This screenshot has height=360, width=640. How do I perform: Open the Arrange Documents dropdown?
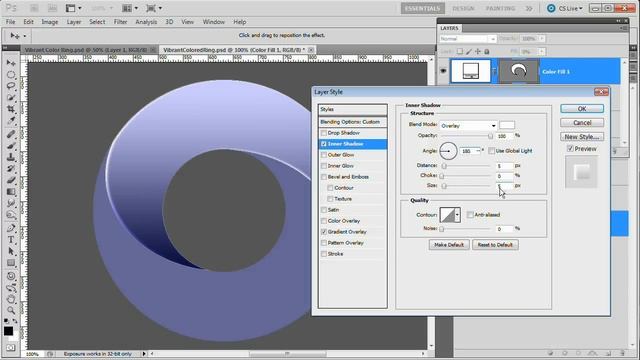130,8
